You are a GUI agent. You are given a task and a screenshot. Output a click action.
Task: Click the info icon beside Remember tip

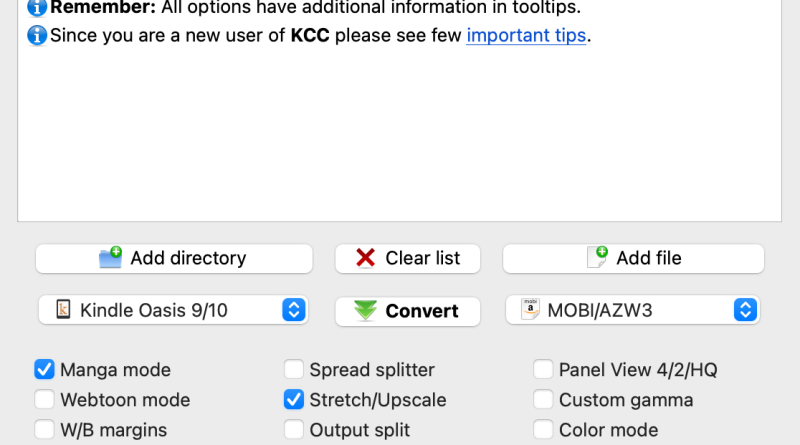point(37,8)
